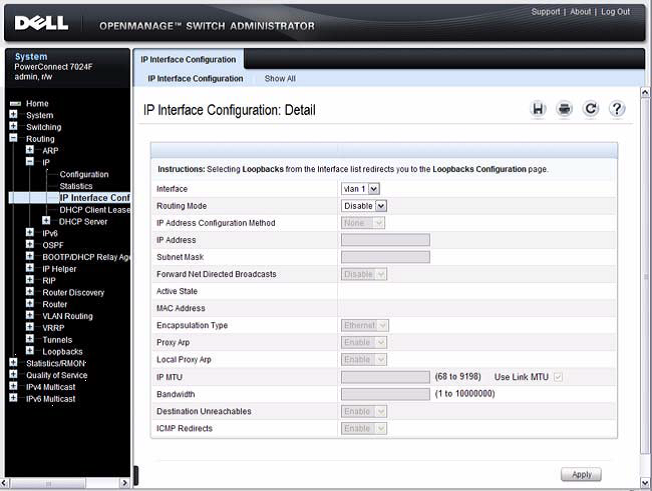
Task: Collapse the Routing tree node
Action: (x=14, y=139)
